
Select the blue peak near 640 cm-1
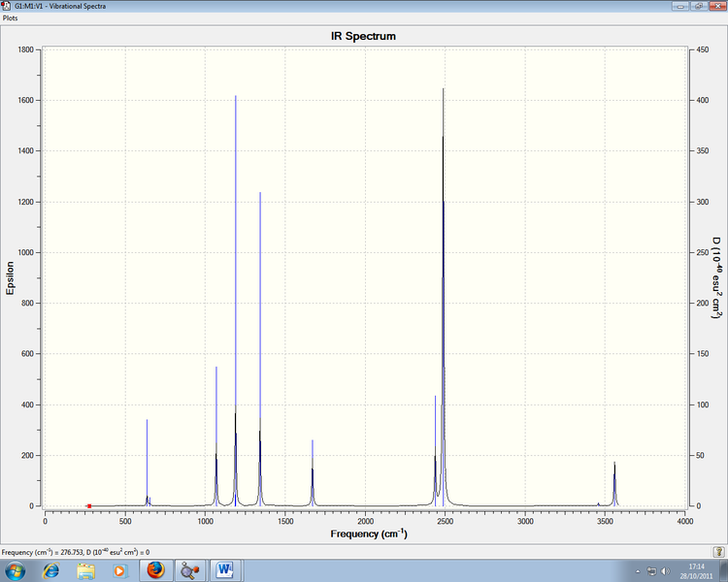pyautogui.click(x=148, y=463)
